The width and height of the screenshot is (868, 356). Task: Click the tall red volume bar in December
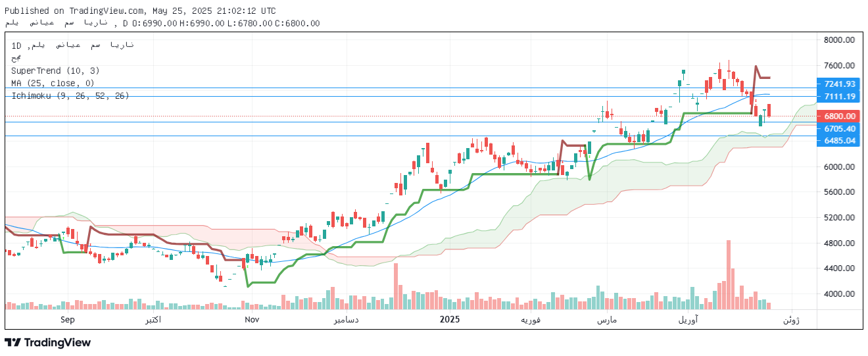pyautogui.click(x=396, y=286)
